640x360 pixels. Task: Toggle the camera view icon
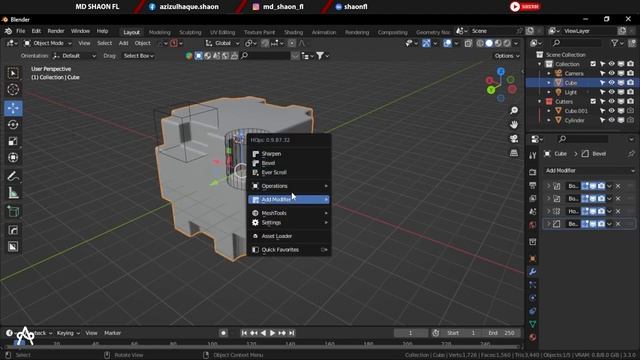[x=514, y=139]
